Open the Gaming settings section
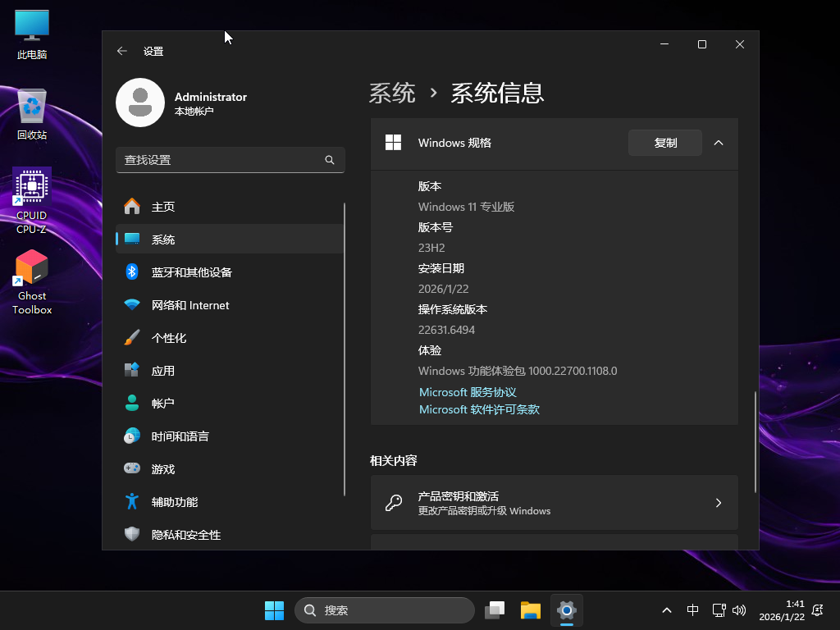The width and height of the screenshot is (840, 630). pos(162,469)
